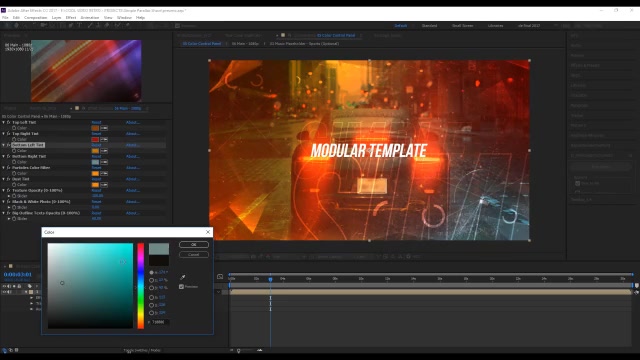Pick color with Particles Color Filler eyedropper

pos(104,173)
